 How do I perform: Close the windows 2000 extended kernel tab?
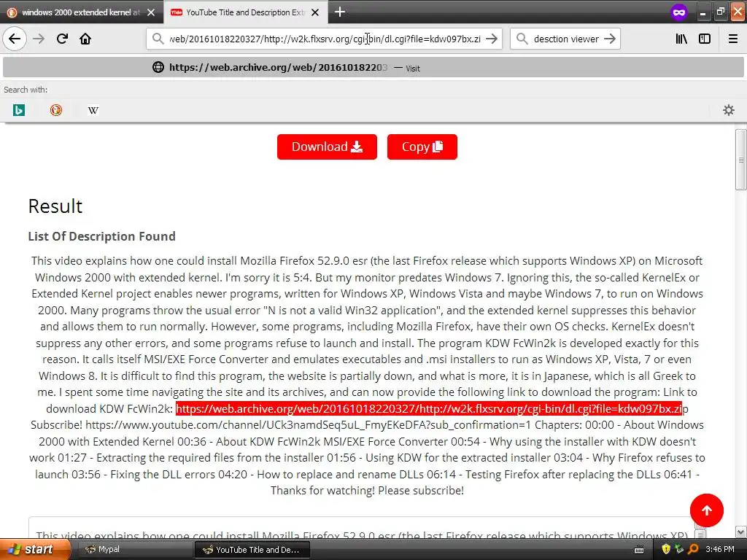pos(151,12)
